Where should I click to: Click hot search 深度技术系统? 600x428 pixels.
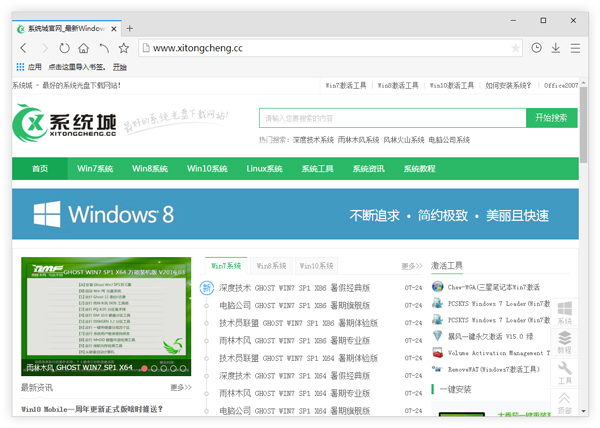pos(313,140)
